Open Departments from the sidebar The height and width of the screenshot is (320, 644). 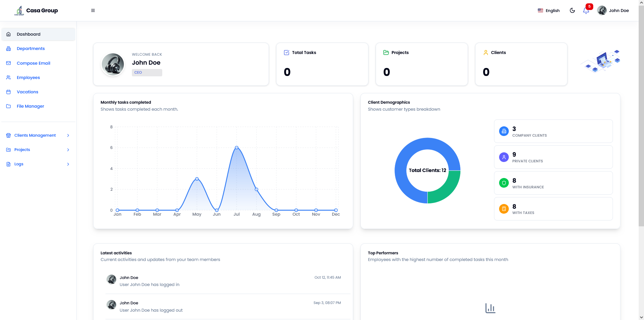[x=30, y=49]
